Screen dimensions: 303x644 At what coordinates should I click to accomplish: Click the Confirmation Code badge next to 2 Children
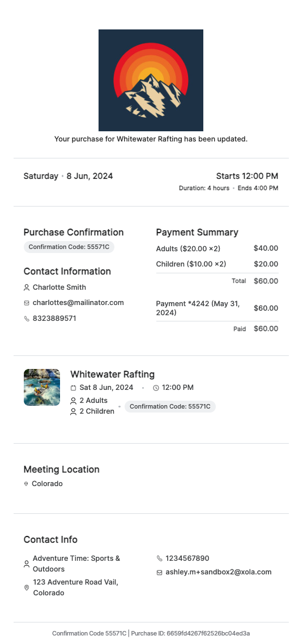170,407
